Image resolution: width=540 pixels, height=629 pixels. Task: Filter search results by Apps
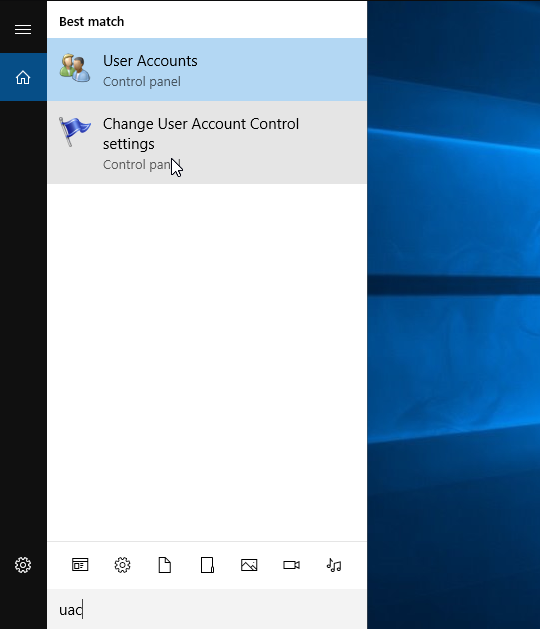click(x=80, y=565)
